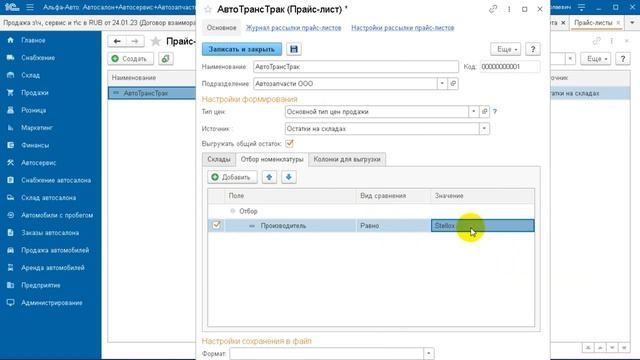This screenshot has height=360, width=640.
Task: Open Автомобили с пробегом section
Action: 57,215
